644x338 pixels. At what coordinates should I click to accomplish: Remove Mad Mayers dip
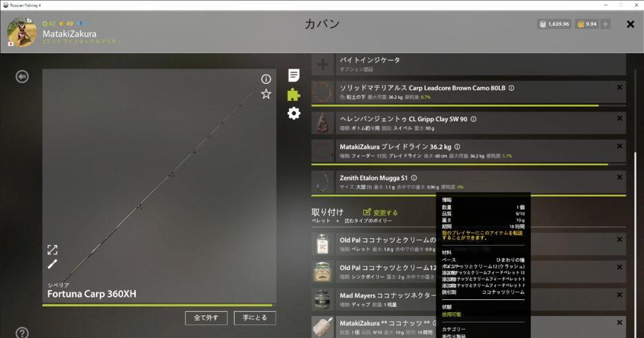[620, 295]
